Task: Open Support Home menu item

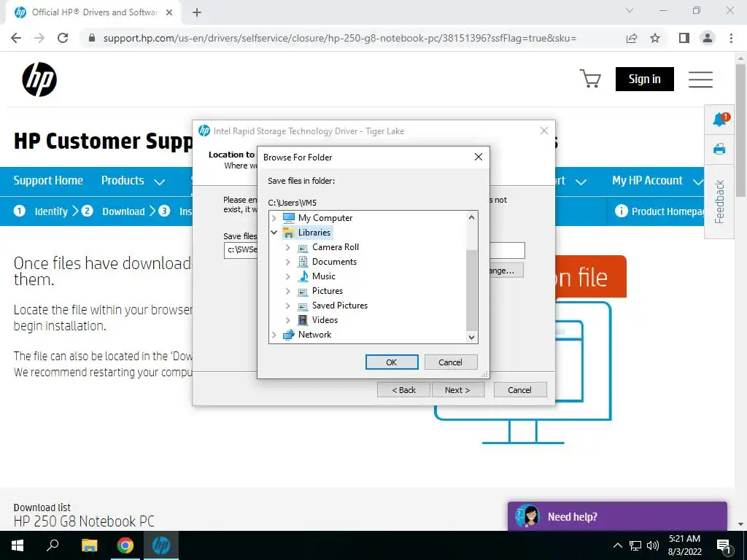Action: pos(48,181)
